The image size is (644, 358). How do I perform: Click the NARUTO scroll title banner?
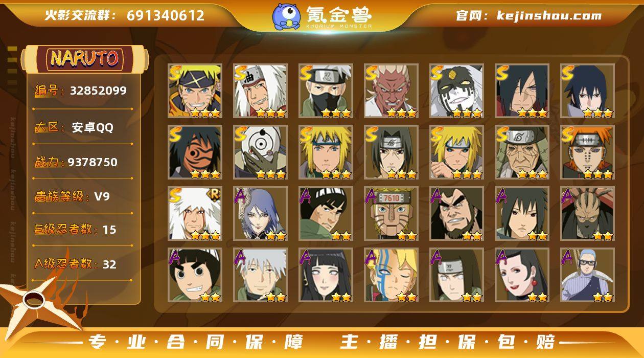(x=85, y=59)
